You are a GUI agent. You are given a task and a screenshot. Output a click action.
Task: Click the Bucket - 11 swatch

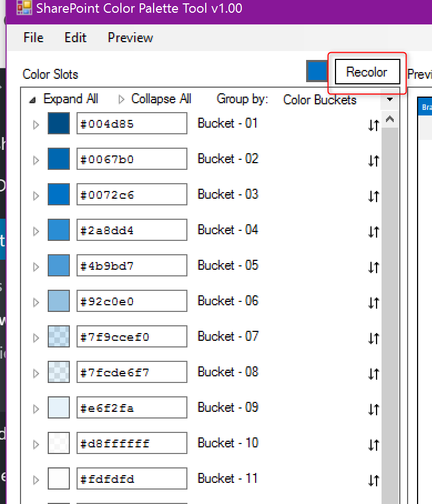pos(59,478)
